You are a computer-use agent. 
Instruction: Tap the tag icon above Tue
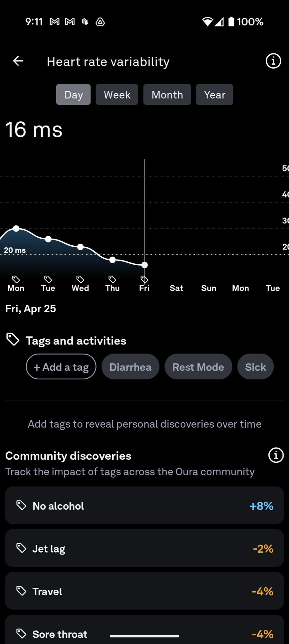48,279
